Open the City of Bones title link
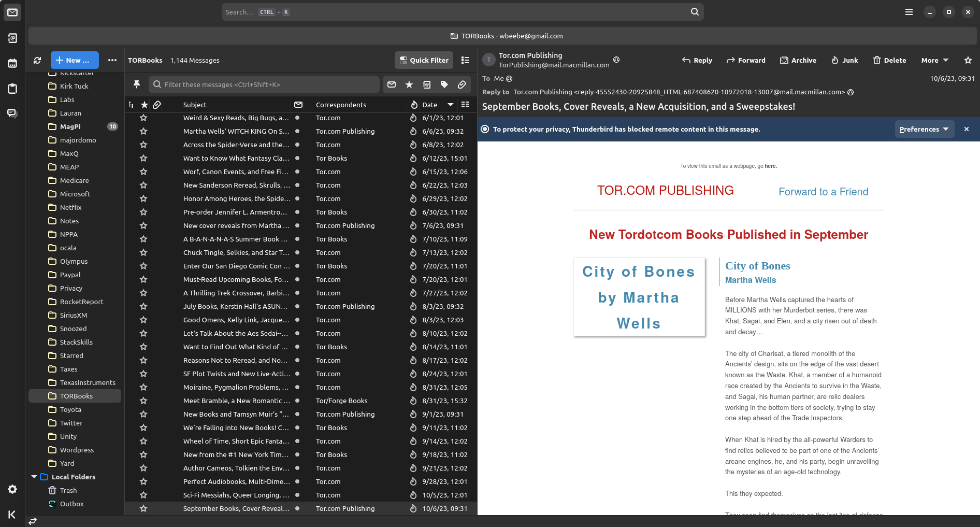 coord(758,266)
